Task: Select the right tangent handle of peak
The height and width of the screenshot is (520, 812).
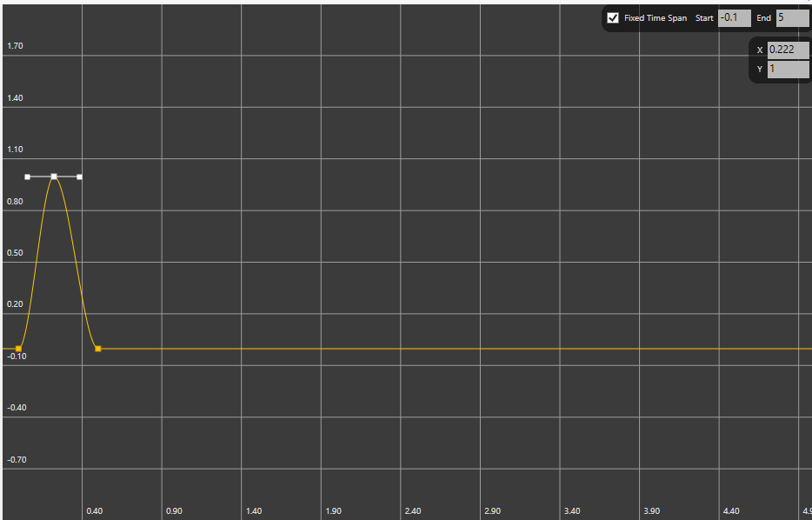Action: [x=79, y=177]
